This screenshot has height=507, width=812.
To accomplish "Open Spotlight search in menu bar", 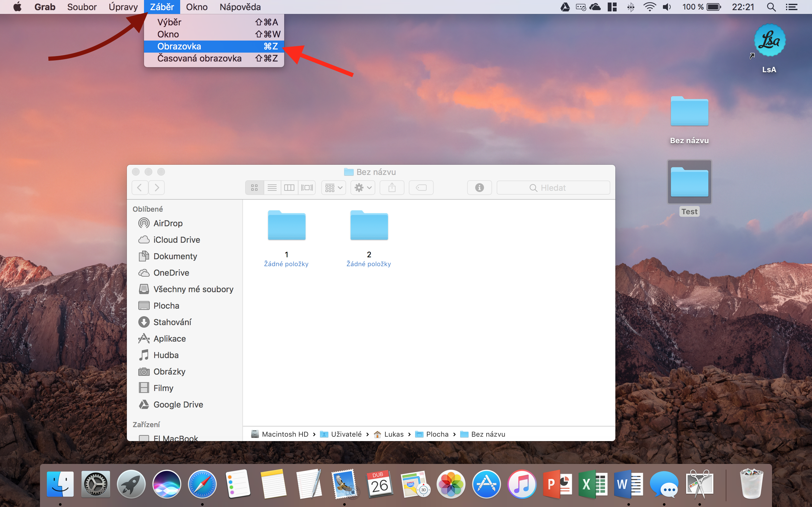I will pos(771,7).
